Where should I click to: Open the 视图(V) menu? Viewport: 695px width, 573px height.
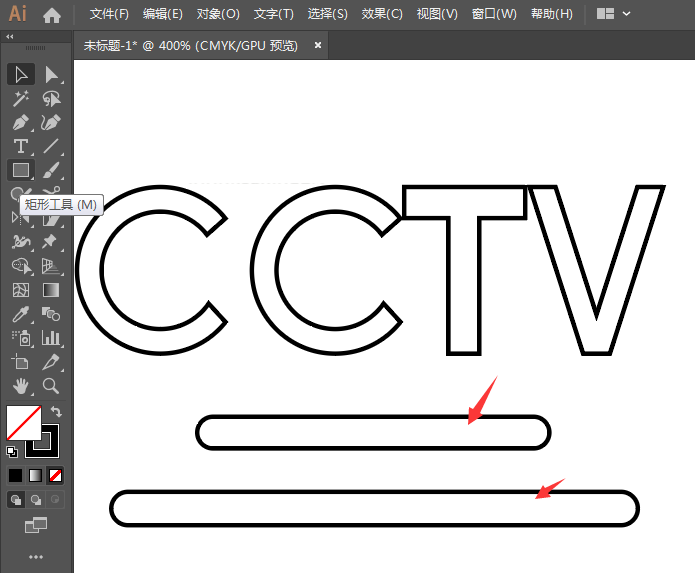[x=437, y=14]
